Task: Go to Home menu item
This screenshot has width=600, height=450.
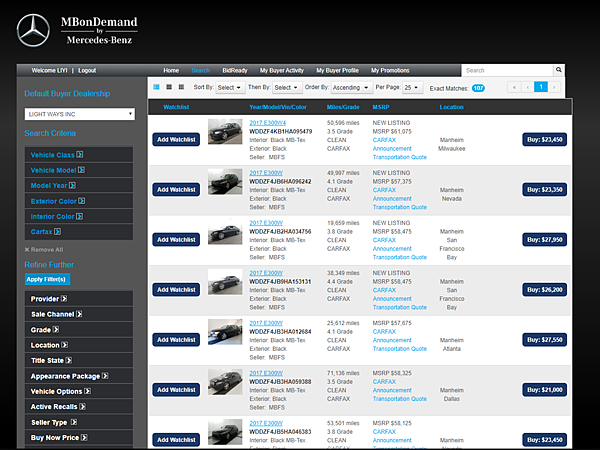Action: pyautogui.click(x=171, y=70)
